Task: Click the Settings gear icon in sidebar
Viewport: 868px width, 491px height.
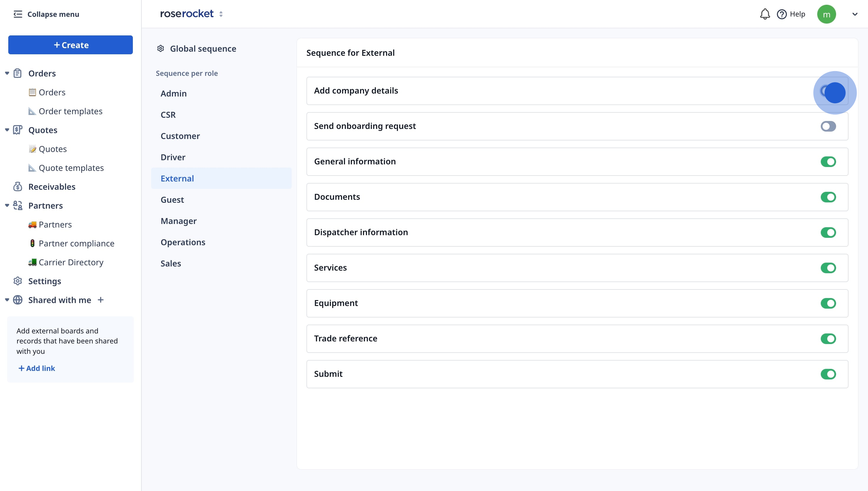Action: tap(17, 281)
